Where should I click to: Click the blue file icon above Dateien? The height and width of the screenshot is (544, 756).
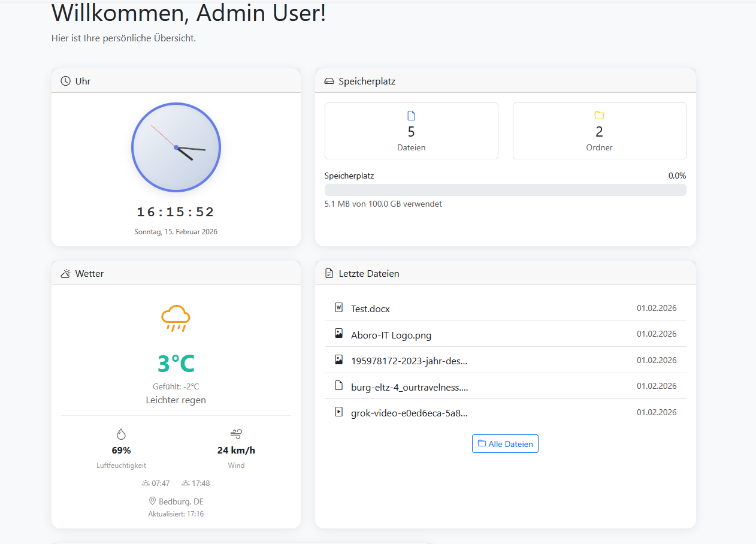tap(411, 116)
